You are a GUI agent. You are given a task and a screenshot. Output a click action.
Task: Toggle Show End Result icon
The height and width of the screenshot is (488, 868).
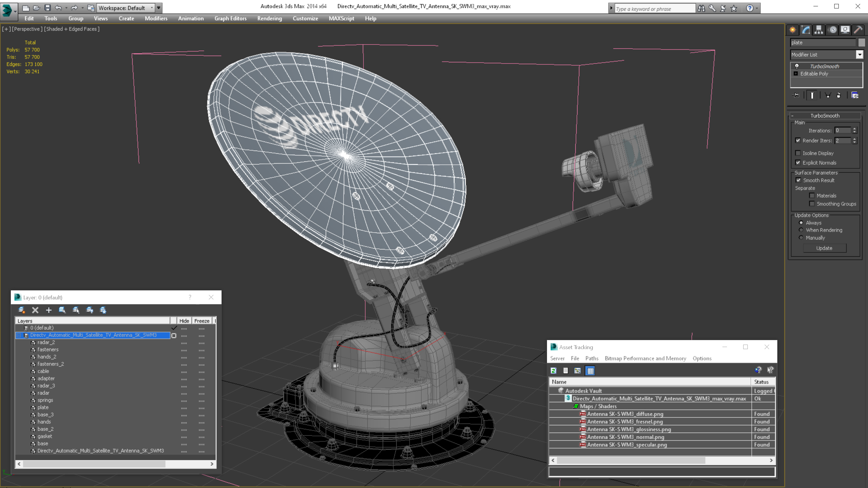(812, 95)
